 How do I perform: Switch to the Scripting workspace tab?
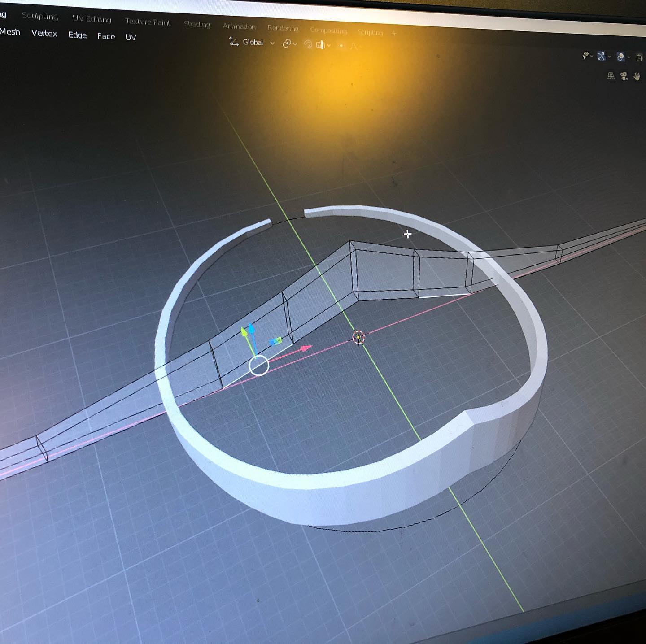tap(370, 32)
